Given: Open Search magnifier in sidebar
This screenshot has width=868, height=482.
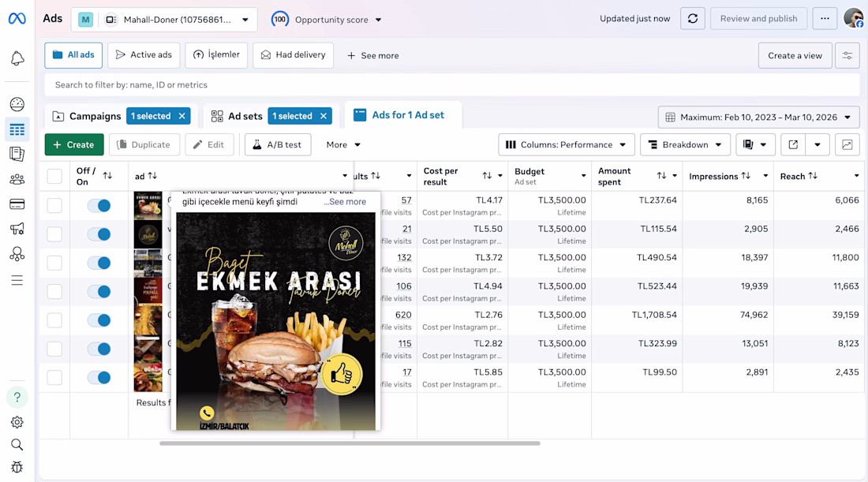Looking at the screenshot, I should click(17, 445).
